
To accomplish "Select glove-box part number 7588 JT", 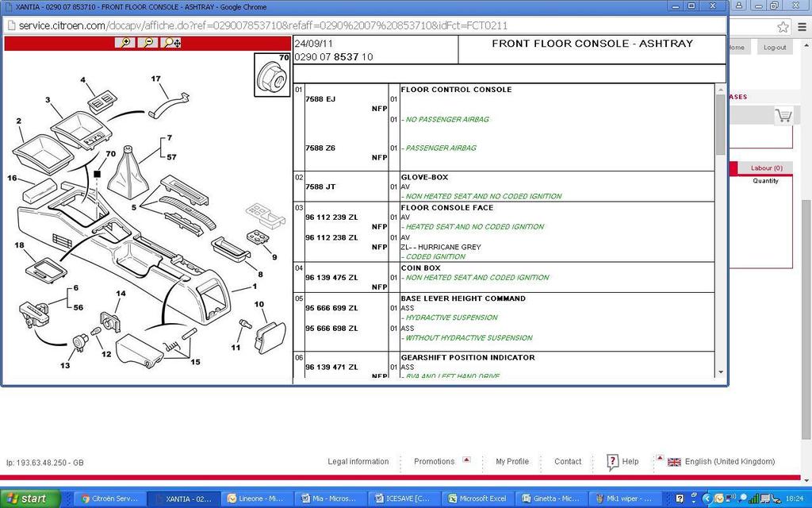I will click(x=320, y=187).
